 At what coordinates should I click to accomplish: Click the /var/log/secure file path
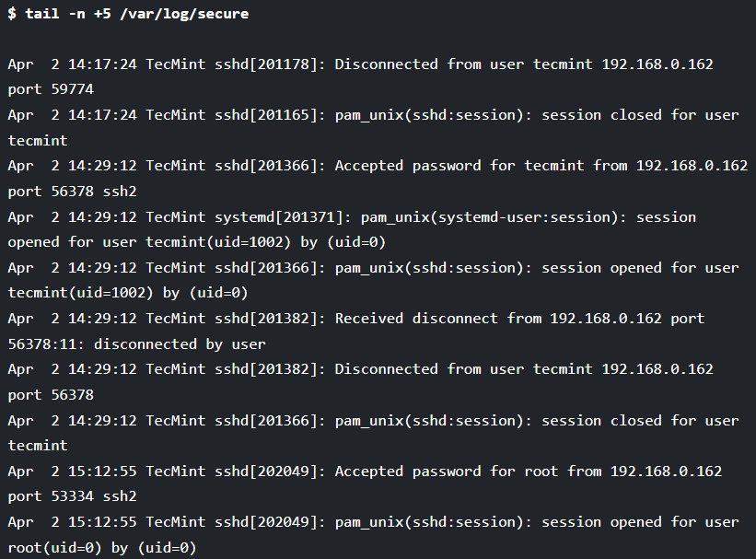pos(184,14)
